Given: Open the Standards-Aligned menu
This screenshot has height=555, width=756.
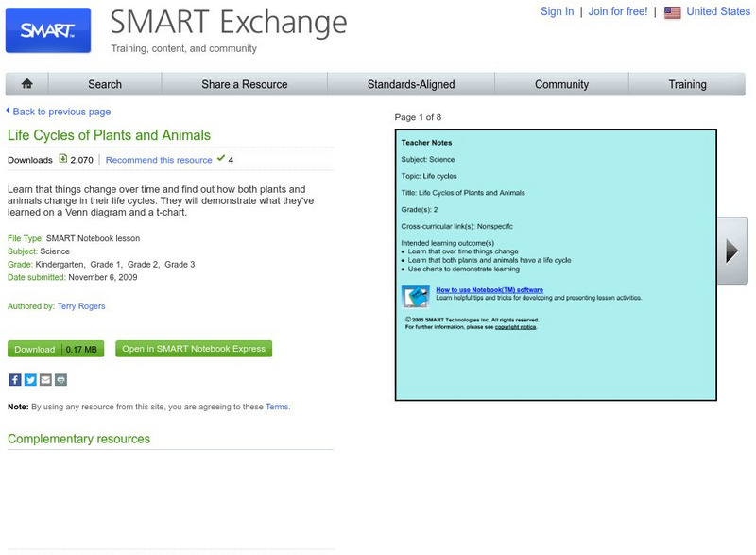Looking at the screenshot, I should (411, 84).
